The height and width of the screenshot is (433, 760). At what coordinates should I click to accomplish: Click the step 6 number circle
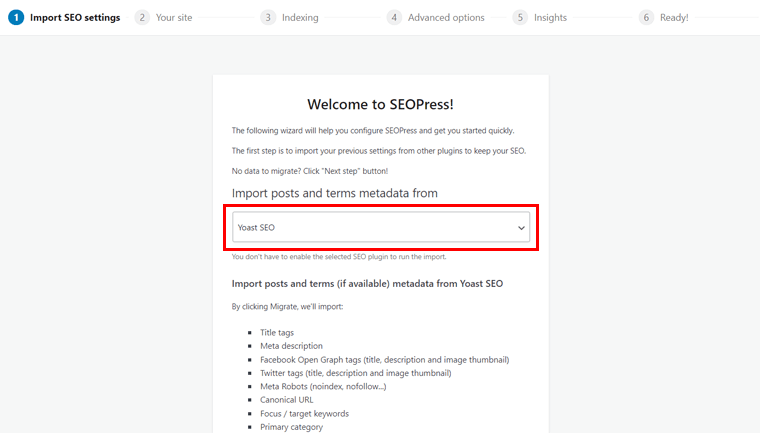coord(646,17)
